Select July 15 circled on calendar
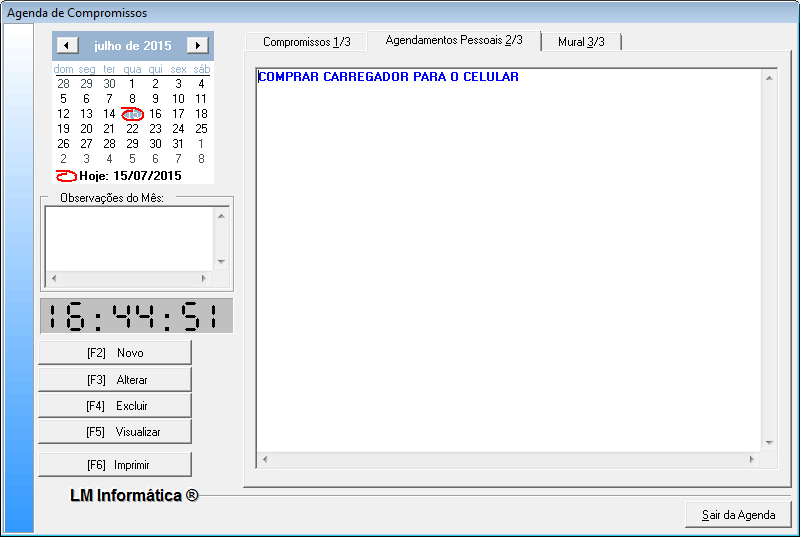The width and height of the screenshot is (800, 537). (x=132, y=114)
